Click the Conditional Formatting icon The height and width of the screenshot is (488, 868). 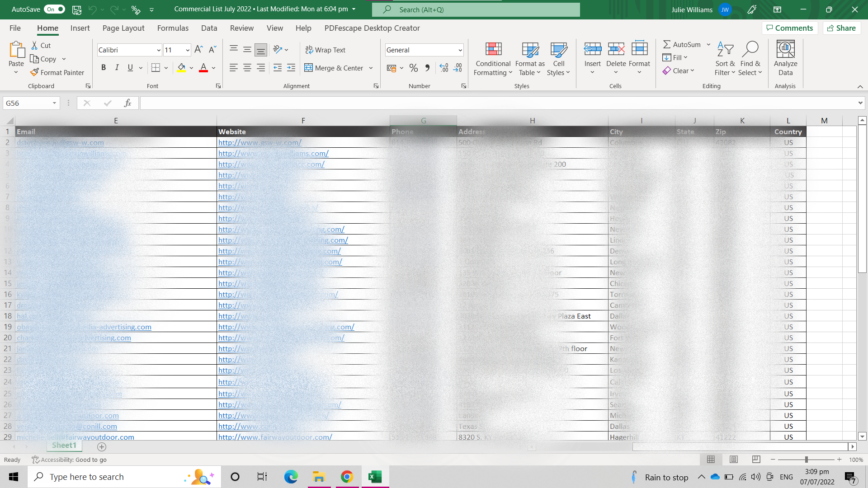coord(493,49)
